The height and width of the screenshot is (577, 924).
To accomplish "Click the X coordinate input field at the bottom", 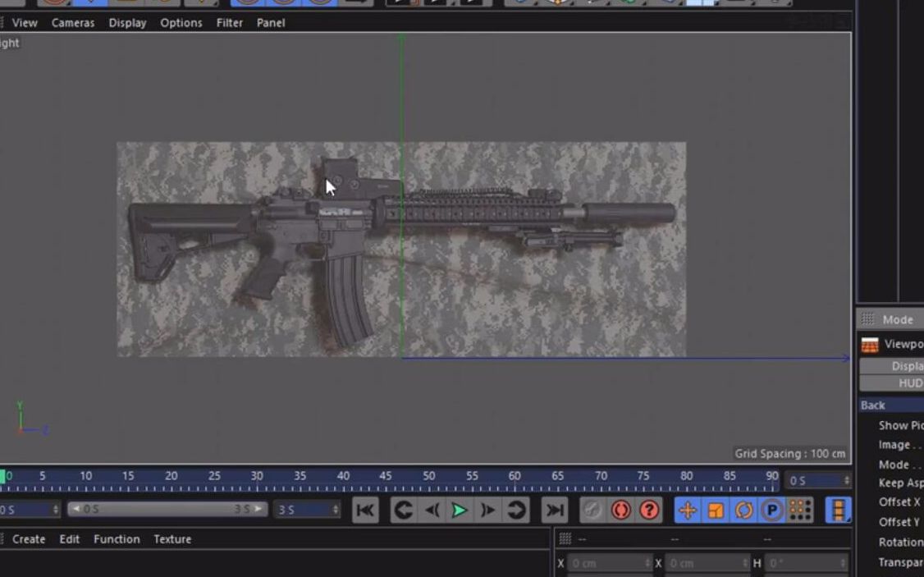I will tap(607, 563).
